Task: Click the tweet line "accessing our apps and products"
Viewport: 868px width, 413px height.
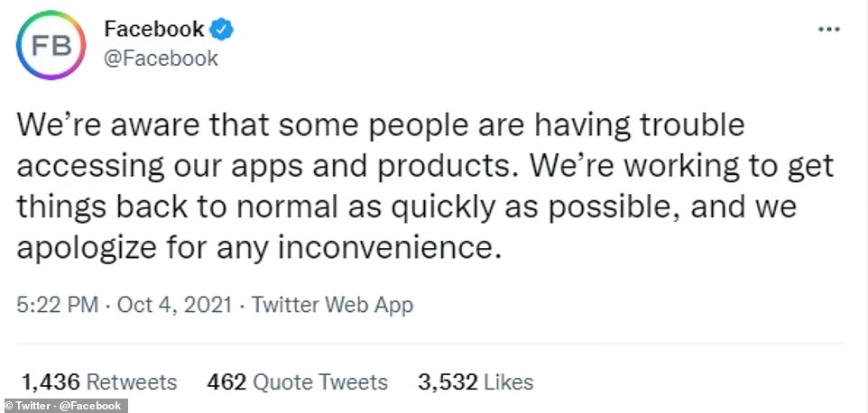Action: (x=253, y=166)
